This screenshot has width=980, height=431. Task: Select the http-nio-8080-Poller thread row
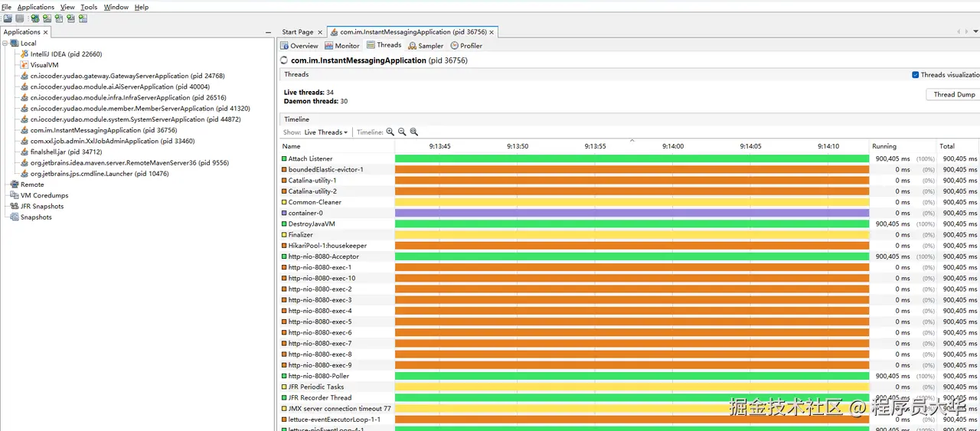pos(629,376)
